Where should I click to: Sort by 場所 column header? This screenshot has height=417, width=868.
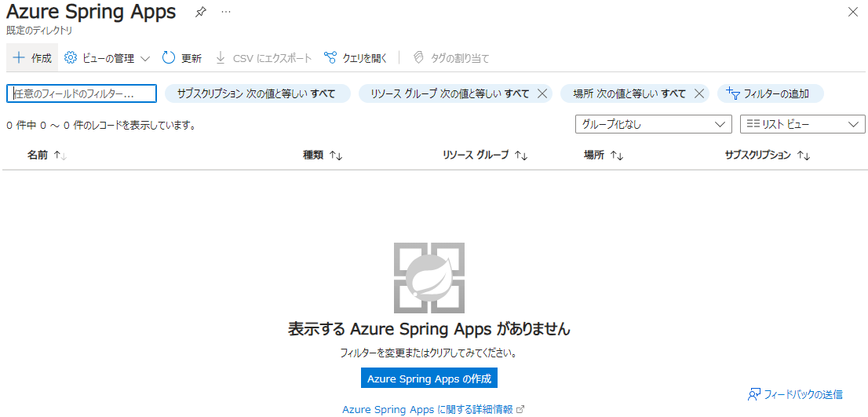604,155
